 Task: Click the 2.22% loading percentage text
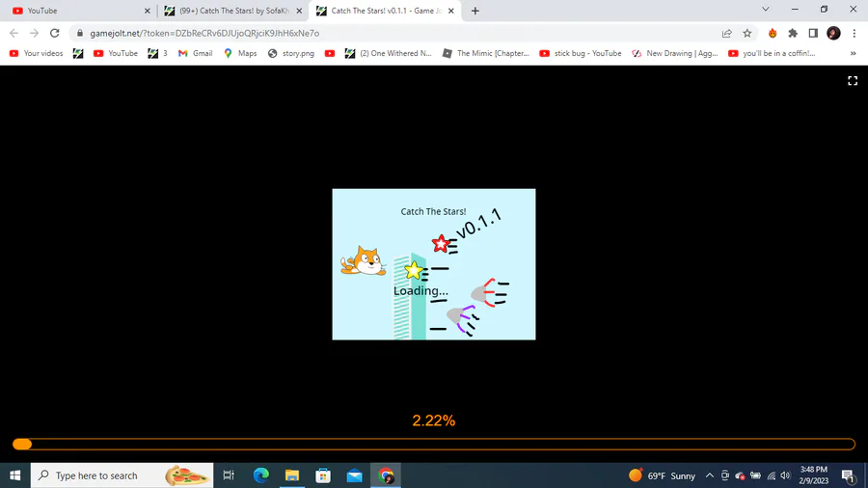433,420
